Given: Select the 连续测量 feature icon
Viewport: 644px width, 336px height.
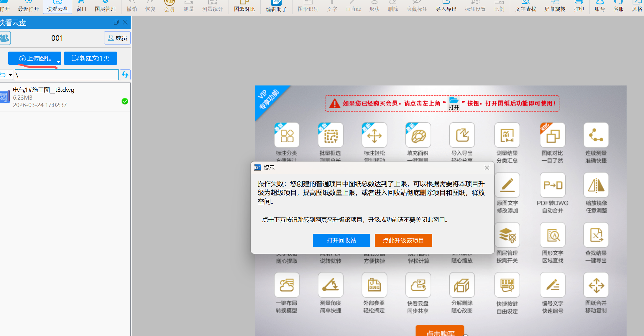Looking at the screenshot, I should coord(596,135).
